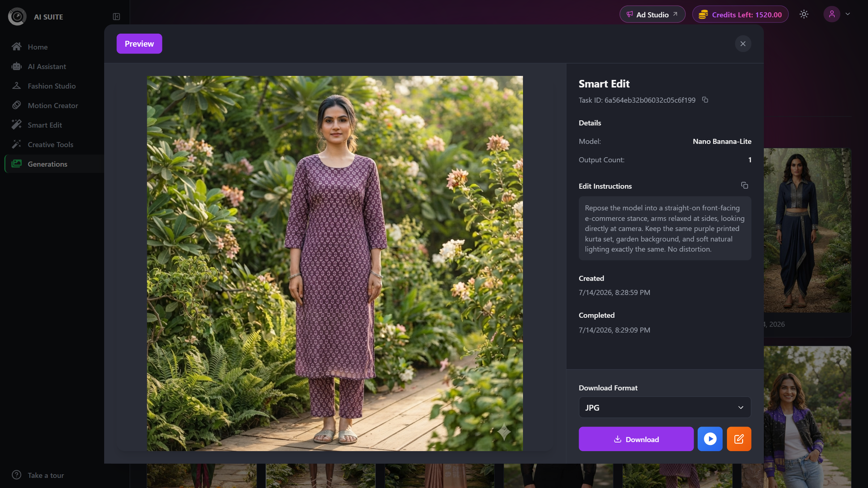Copy the Edit Instructions text
Viewport: 868px width, 488px height.
click(744, 185)
